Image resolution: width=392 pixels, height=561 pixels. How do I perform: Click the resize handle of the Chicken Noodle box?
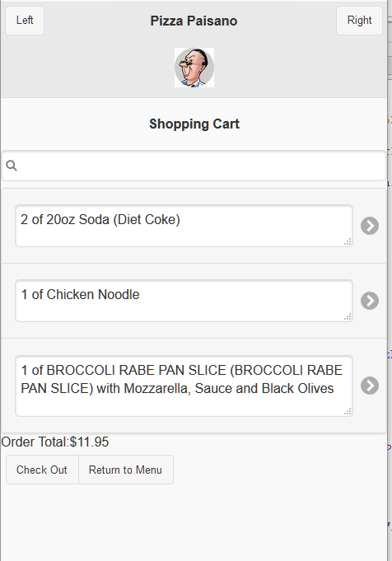(348, 316)
